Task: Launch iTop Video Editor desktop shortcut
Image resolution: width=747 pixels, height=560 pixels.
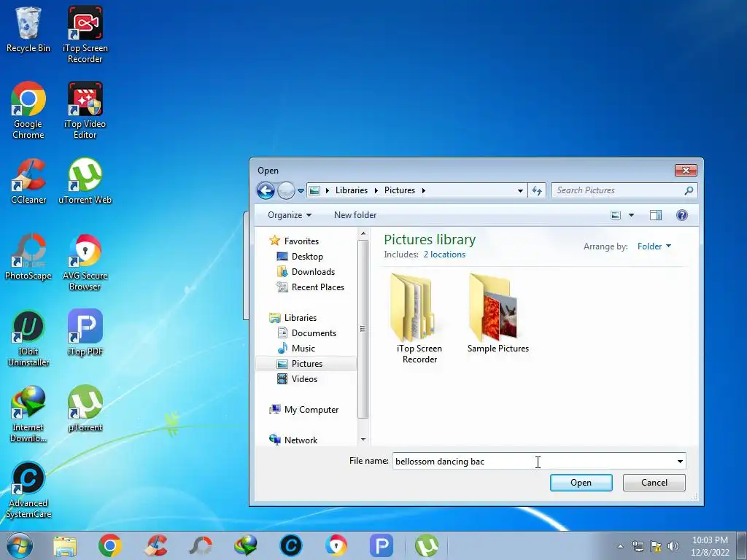Action: pos(85,110)
